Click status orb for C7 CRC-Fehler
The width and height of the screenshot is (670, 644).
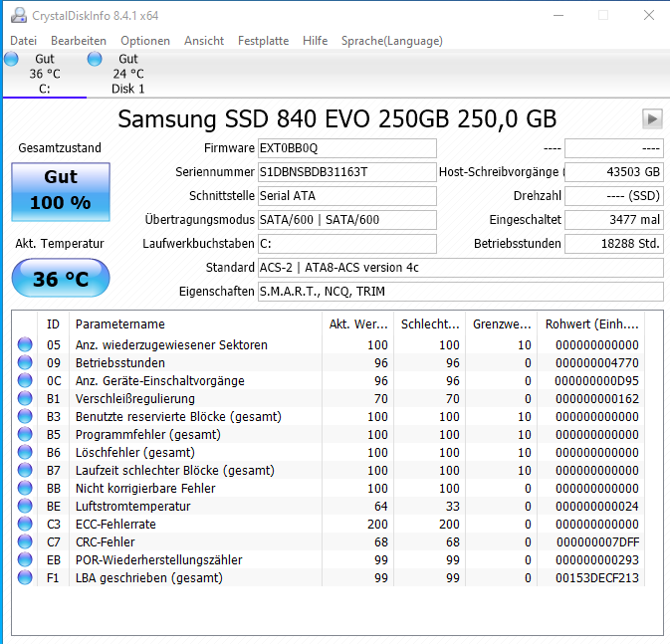tap(25, 541)
